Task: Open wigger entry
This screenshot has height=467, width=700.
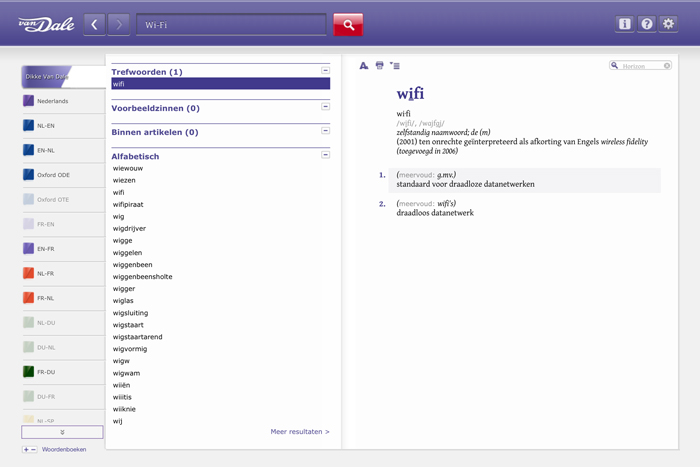Action: click(x=124, y=289)
